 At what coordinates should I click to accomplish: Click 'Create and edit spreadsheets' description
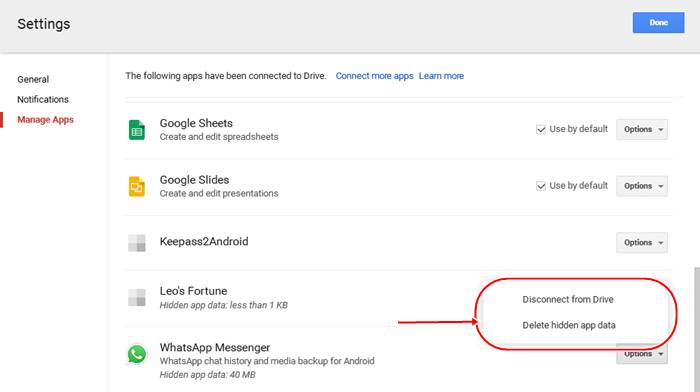pyautogui.click(x=219, y=137)
